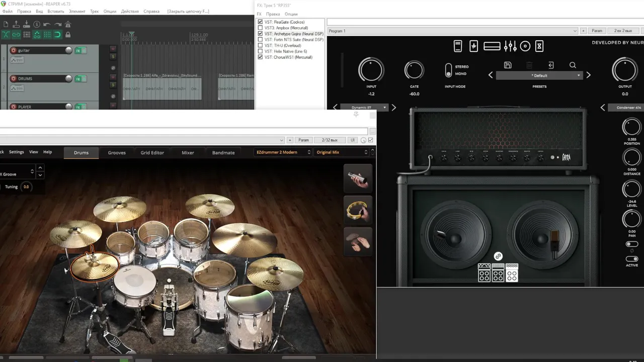Open the Program 1 preset dropdown
Screen dimensions: 644x362
tap(452, 31)
